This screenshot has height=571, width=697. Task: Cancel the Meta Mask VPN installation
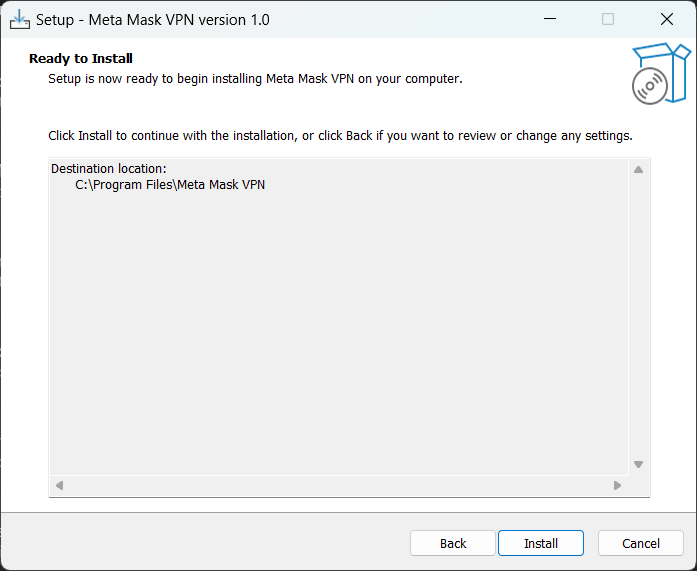641,543
